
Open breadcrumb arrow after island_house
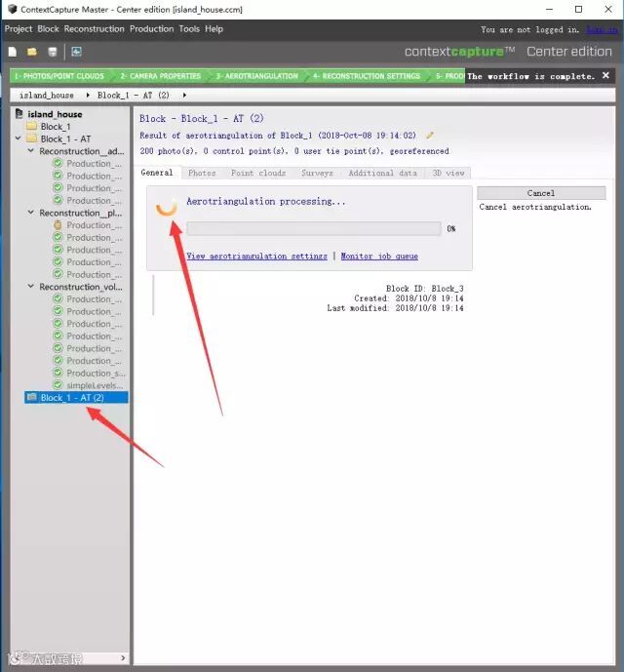88,96
